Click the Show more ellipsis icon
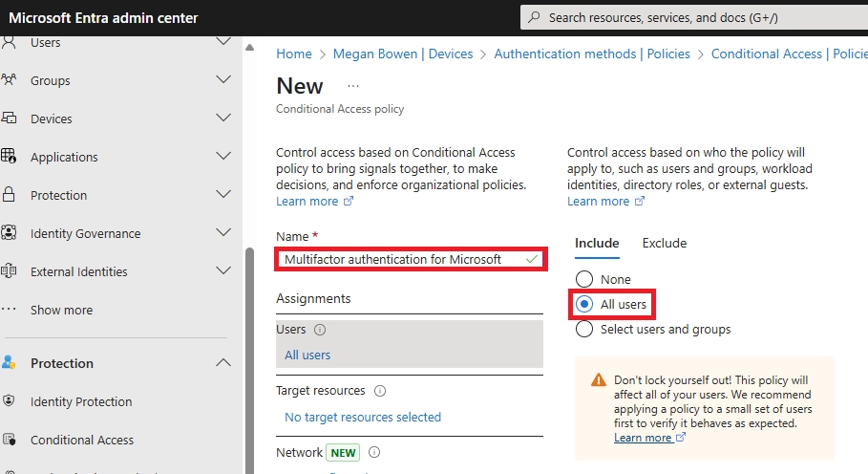The height and width of the screenshot is (474, 868). tap(9, 309)
